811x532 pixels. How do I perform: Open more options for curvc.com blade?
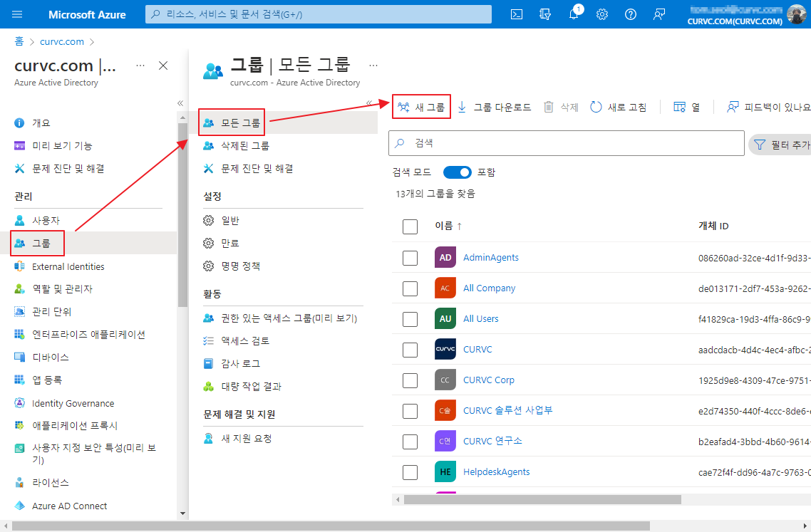pyautogui.click(x=140, y=66)
